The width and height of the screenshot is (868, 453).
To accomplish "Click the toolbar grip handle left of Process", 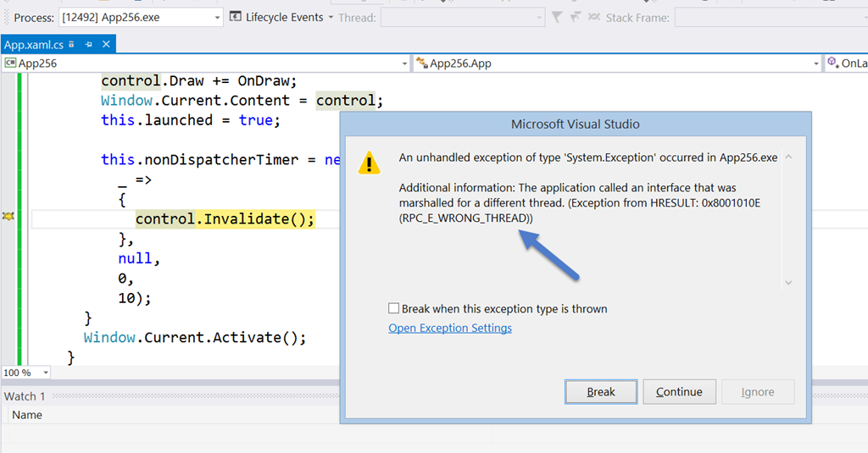I will click(x=6, y=17).
